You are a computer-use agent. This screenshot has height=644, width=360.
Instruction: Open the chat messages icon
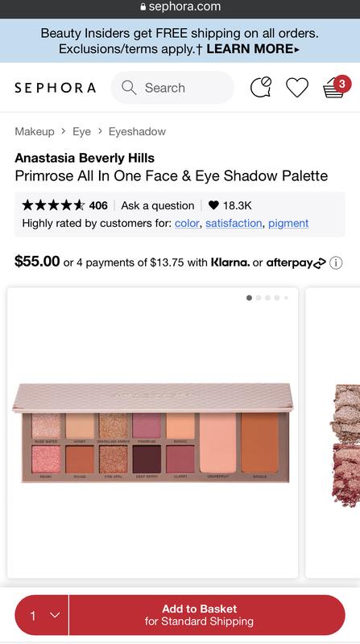pos(261,87)
